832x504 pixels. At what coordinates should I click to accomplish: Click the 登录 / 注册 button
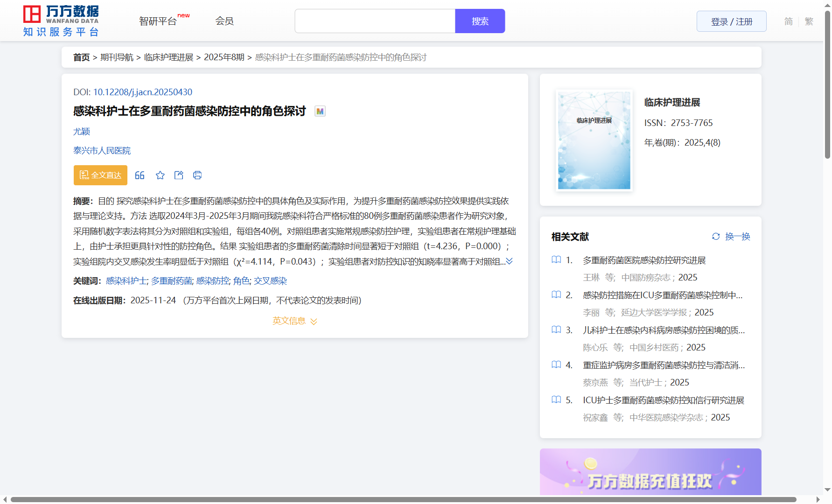tap(731, 21)
